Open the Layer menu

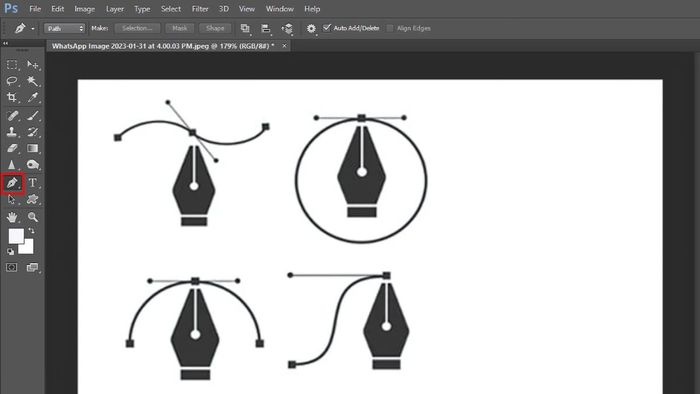(x=115, y=8)
